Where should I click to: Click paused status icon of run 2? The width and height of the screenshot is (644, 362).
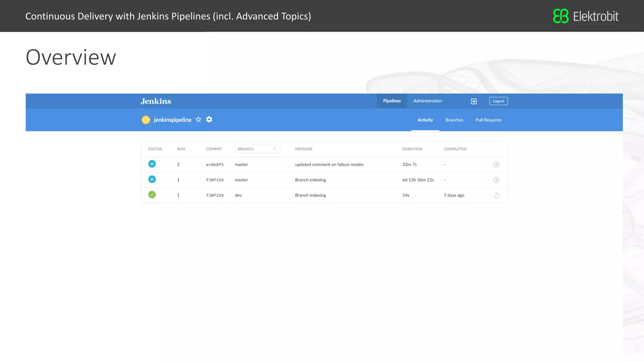(152, 164)
